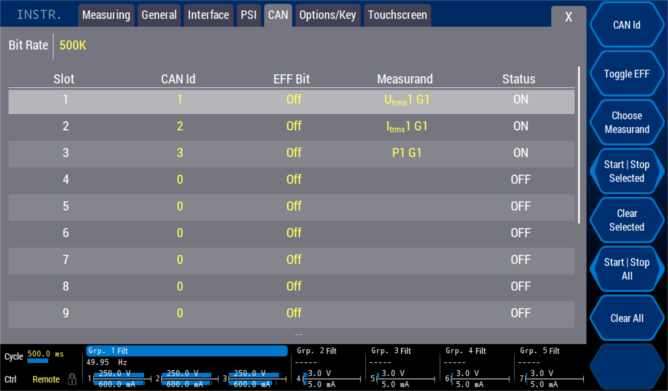Open the Choose Measurand softkey

(x=627, y=123)
